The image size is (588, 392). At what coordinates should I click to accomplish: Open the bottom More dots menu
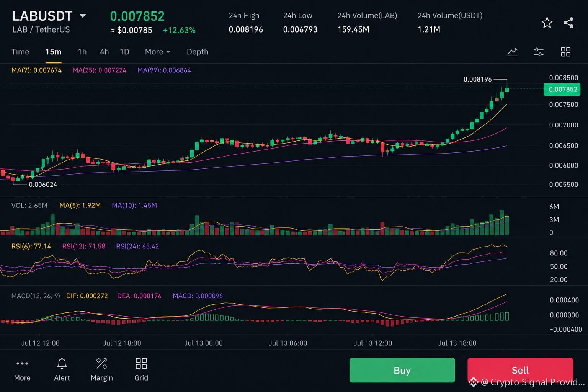pos(22,363)
